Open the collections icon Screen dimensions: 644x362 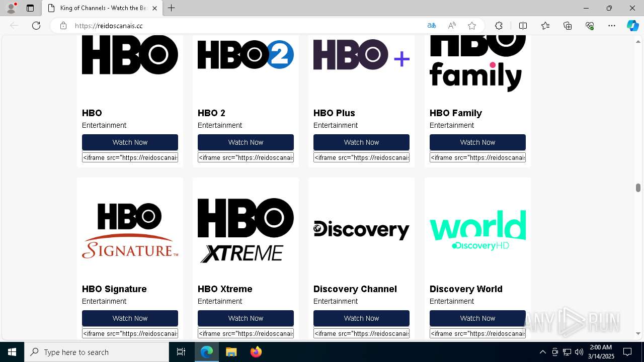[x=568, y=26]
